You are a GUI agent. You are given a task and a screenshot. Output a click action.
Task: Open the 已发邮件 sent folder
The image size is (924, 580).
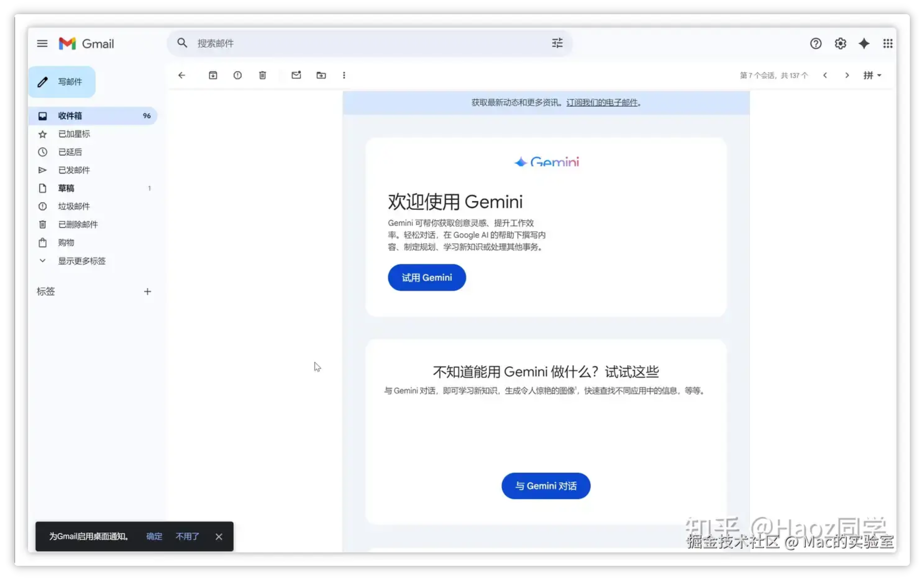pyautogui.click(x=93, y=170)
